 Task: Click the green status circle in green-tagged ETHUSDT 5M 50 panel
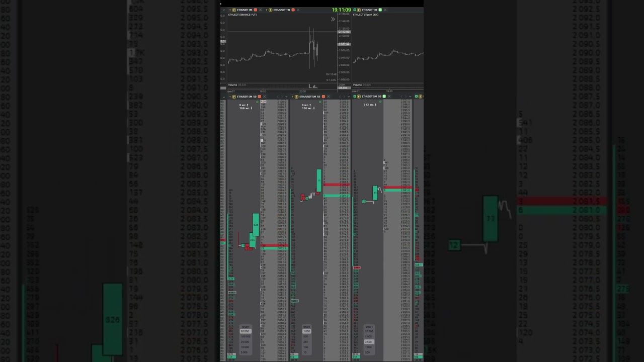(x=381, y=102)
